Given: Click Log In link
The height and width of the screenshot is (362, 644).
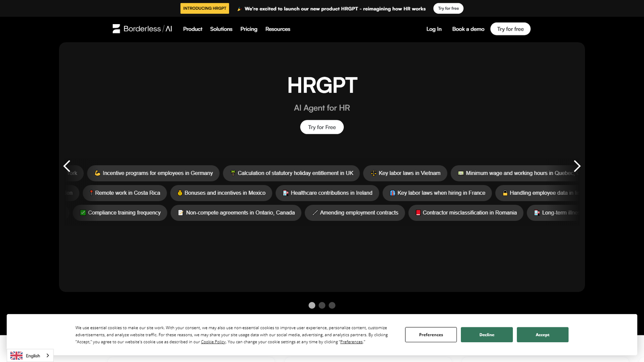Looking at the screenshot, I should [434, 29].
